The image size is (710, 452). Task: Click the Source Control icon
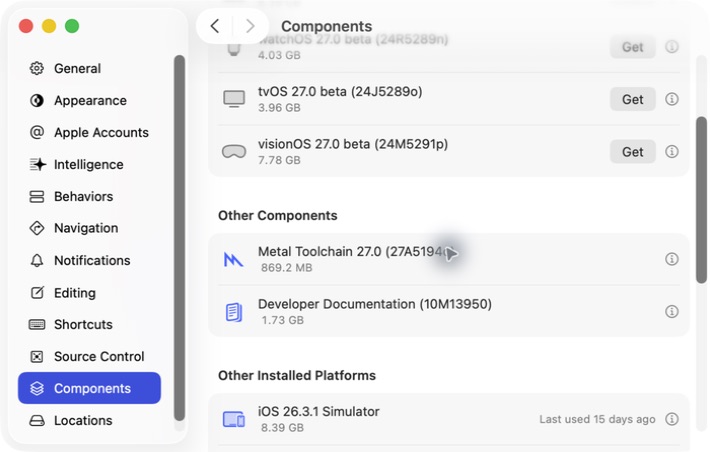(37, 357)
